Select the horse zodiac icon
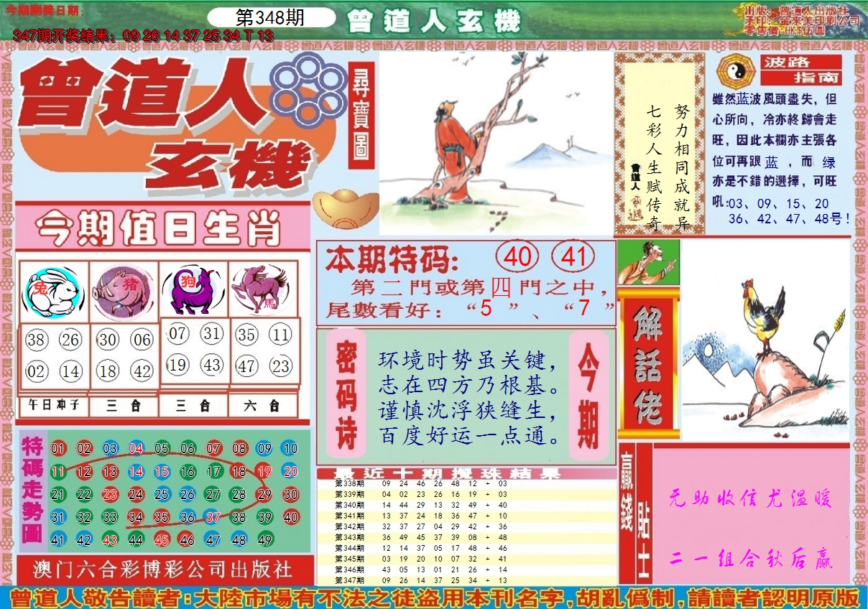Image resolution: width=868 pixels, height=609 pixels. 262,289
